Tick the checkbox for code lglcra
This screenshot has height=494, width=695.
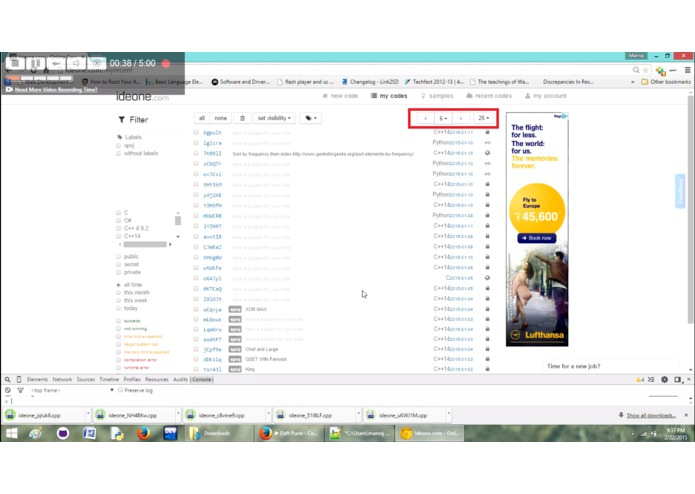pos(196,143)
